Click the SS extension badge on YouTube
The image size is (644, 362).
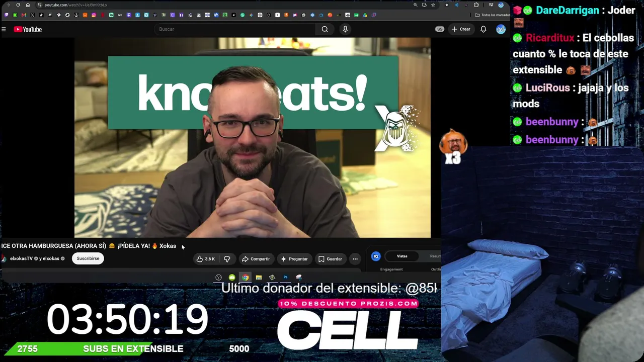pos(440,29)
